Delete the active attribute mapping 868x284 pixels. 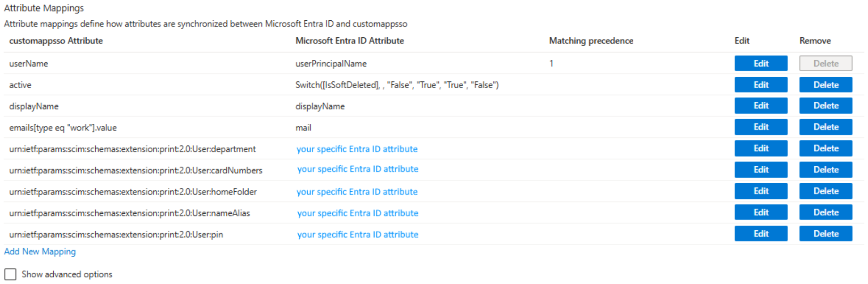[826, 85]
